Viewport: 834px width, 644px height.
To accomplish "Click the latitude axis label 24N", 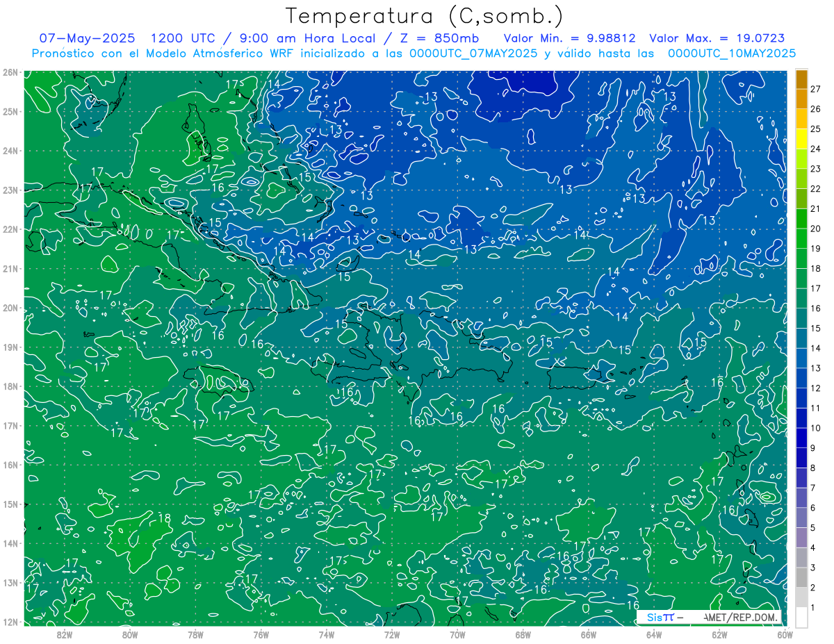I will (10, 151).
